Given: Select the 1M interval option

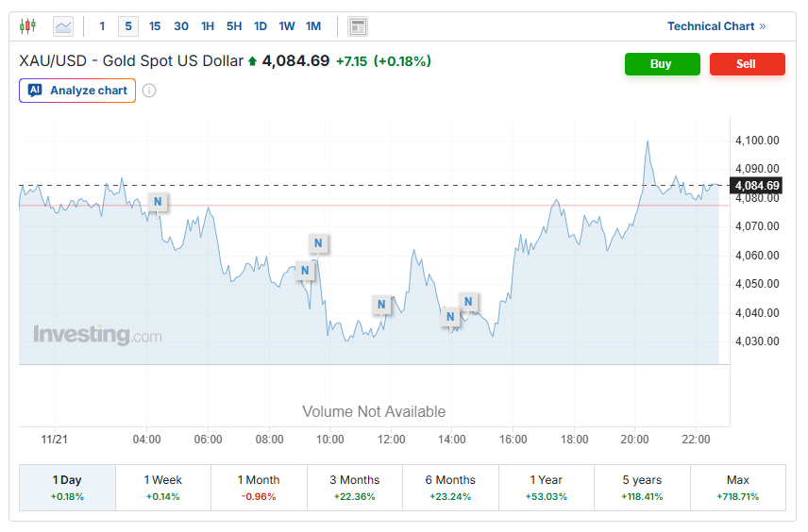Looking at the screenshot, I should pyautogui.click(x=313, y=26).
